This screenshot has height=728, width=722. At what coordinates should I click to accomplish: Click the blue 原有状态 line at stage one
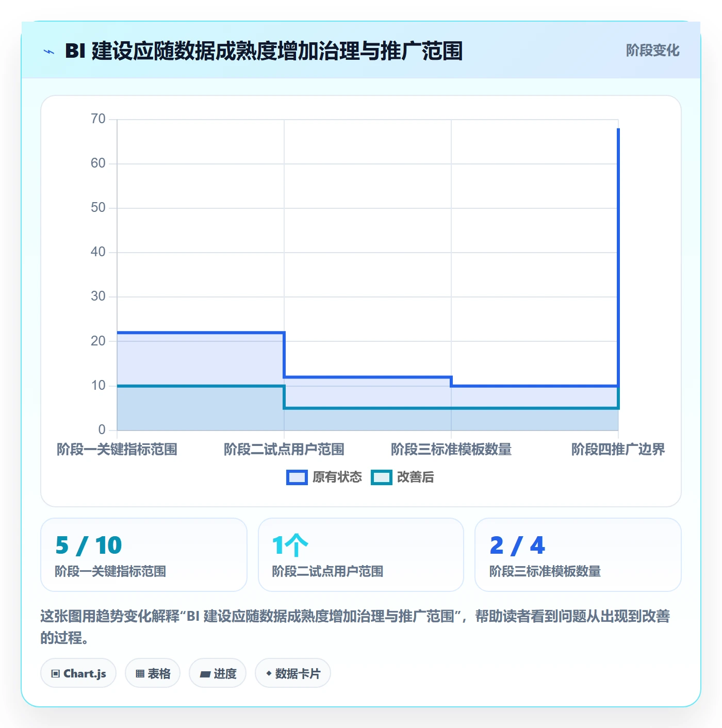click(201, 333)
